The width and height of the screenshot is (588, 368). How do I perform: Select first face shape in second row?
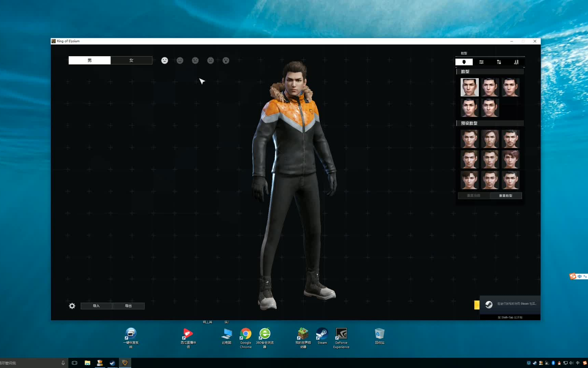470,108
